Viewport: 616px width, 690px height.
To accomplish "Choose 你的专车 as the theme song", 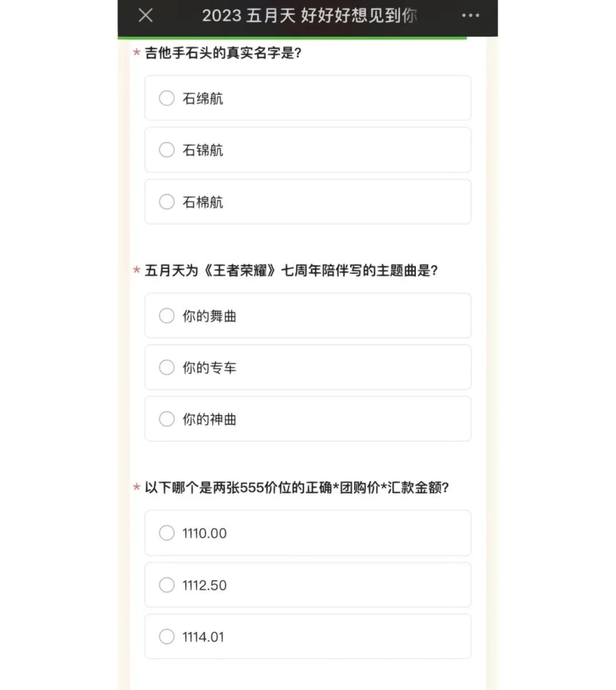I will click(x=167, y=368).
